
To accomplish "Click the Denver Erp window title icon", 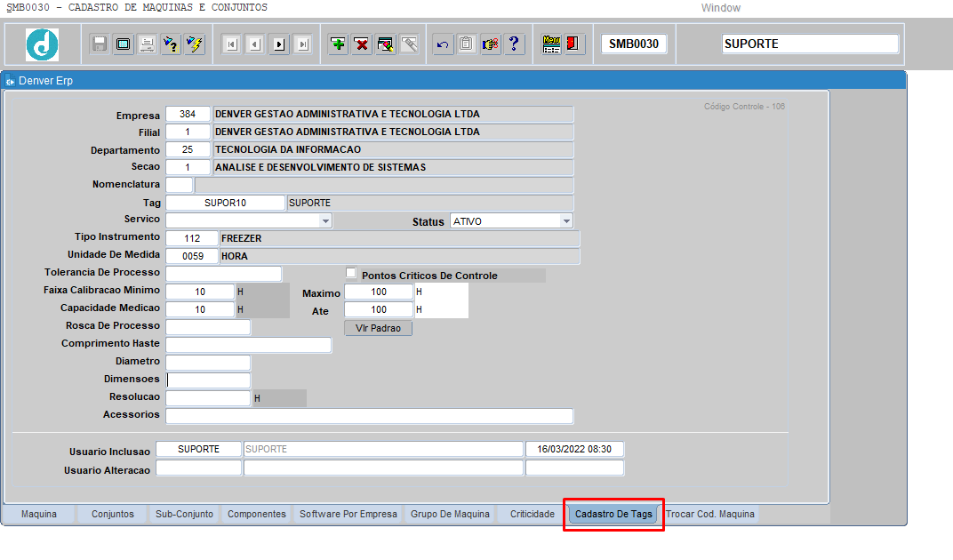I will click(11, 81).
